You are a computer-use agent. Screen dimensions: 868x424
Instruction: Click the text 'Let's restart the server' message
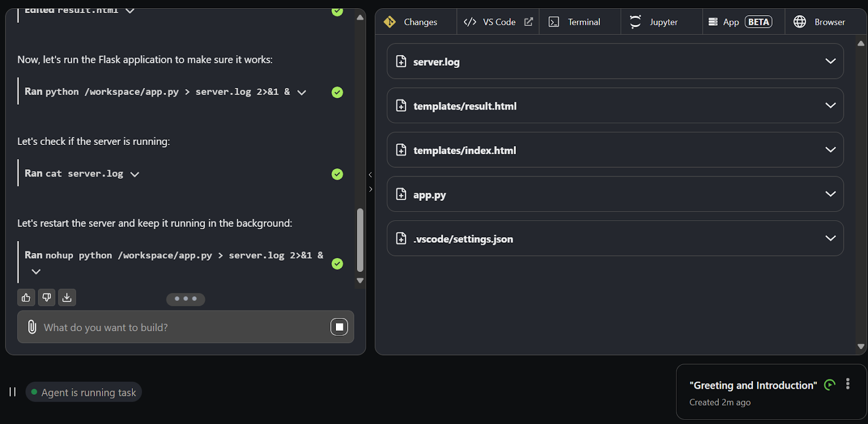155,223
